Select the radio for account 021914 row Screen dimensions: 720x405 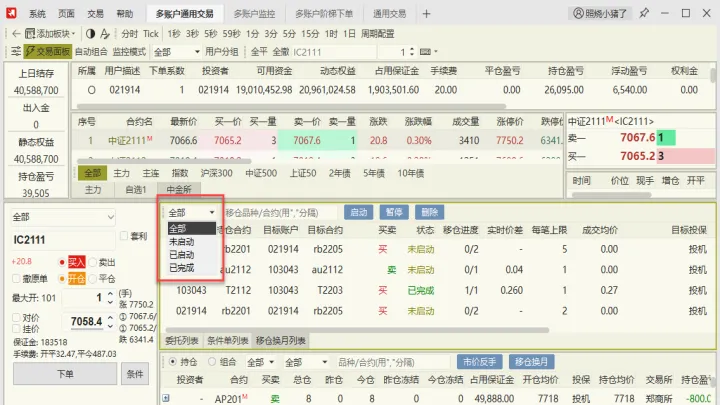click(91, 90)
